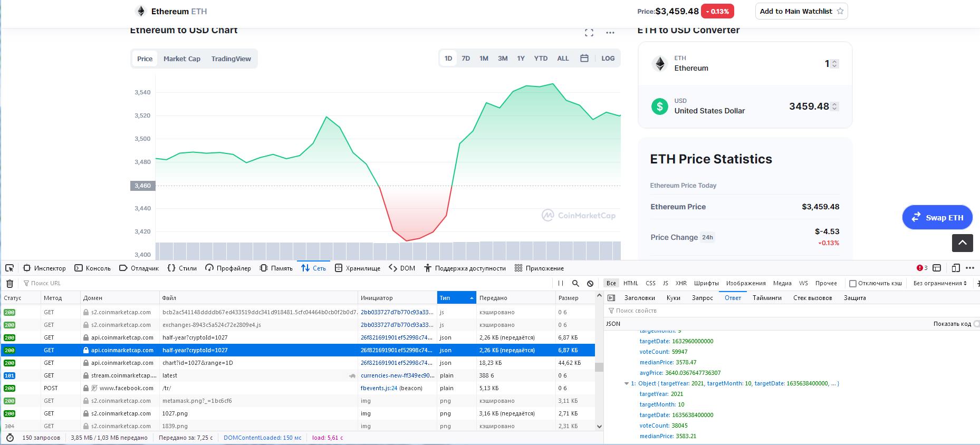Click the Ethereum logo in the converter

click(x=659, y=64)
